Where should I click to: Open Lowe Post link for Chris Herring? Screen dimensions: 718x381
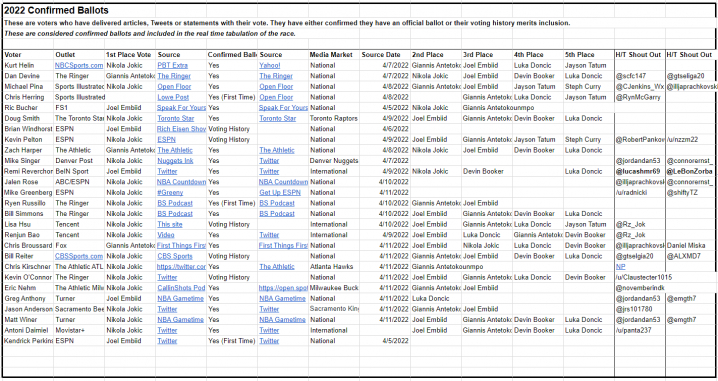point(173,97)
